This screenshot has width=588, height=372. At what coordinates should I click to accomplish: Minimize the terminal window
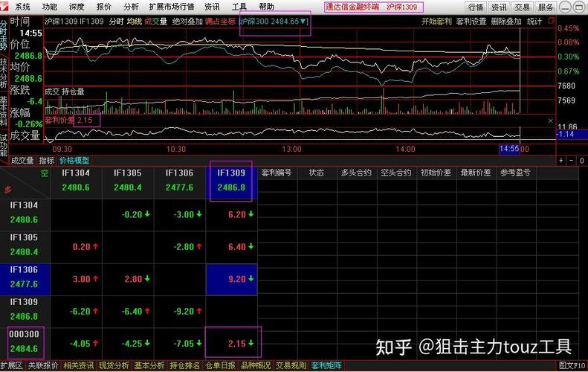pyautogui.click(x=565, y=7)
